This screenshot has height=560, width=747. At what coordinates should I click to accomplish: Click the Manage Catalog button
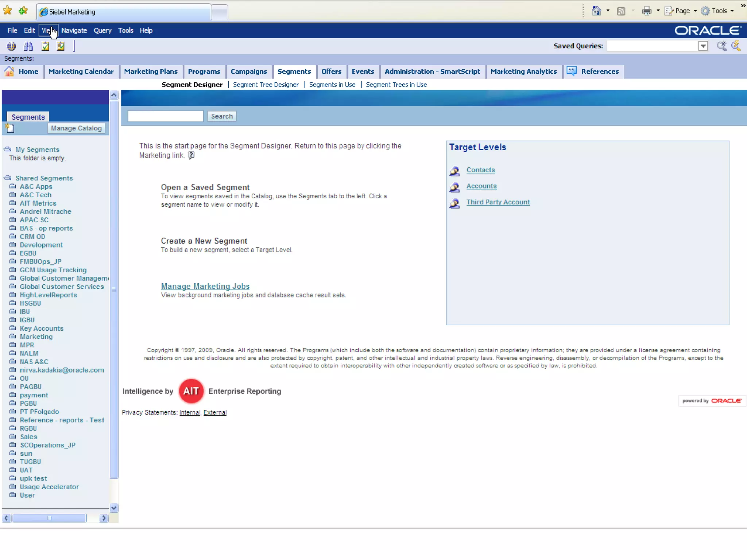click(x=76, y=128)
